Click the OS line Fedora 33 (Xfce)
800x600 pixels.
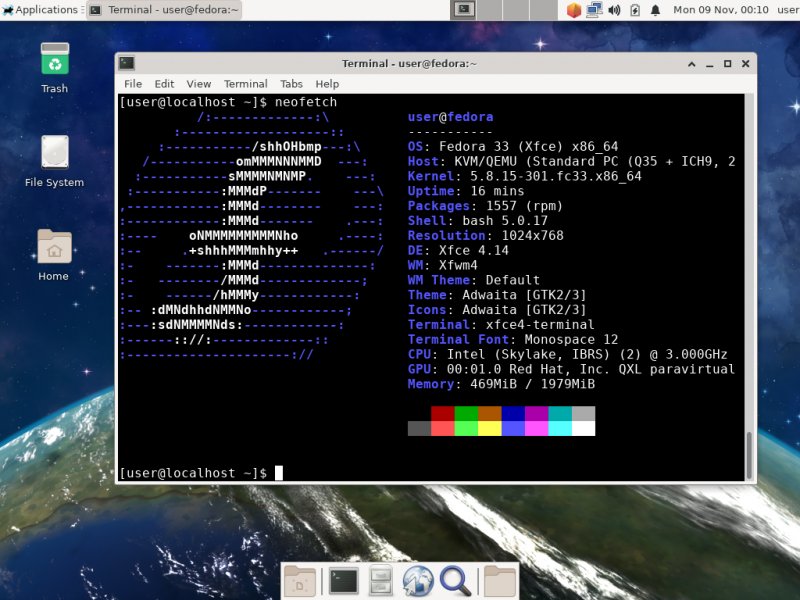pos(513,146)
